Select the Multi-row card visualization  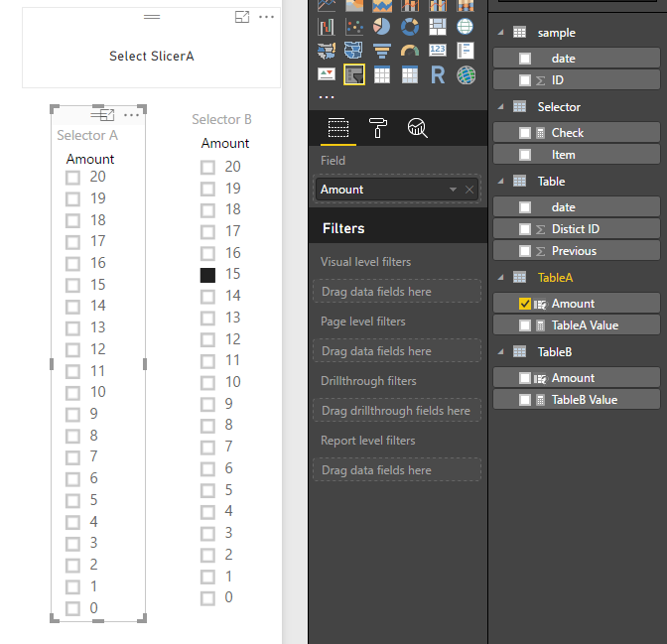465,51
